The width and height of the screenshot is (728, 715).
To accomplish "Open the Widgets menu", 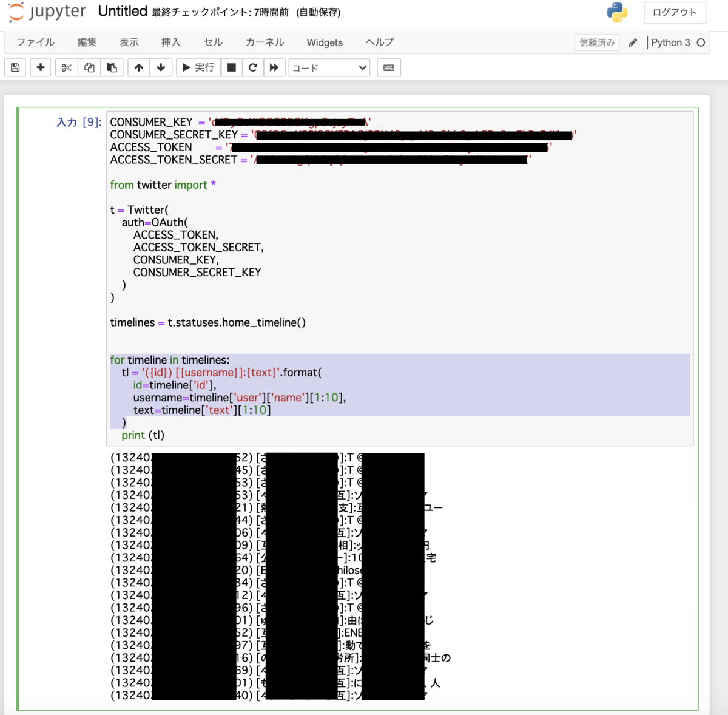I will [325, 42].
